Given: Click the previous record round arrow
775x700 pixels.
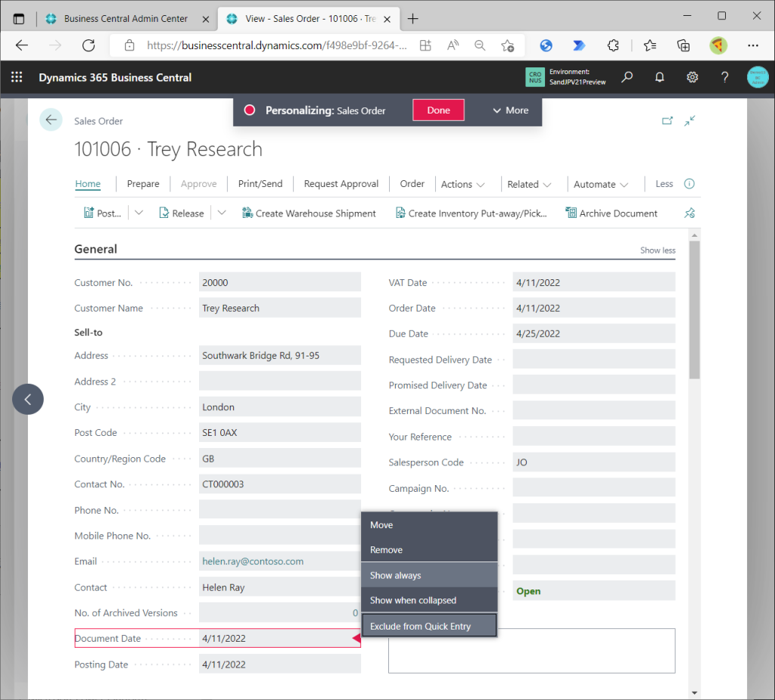Looking at the screenshot, I should pyautogui.click(x=28, y=399).
